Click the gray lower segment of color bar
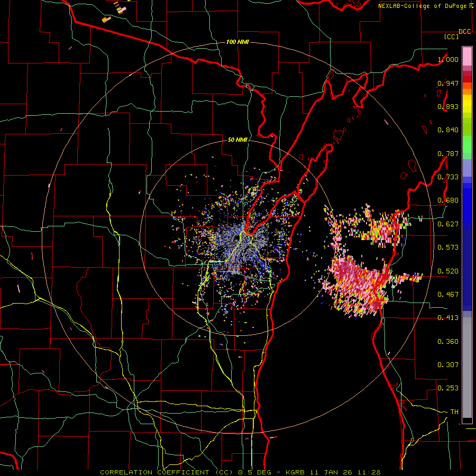This screenshot has width=476, height=476. (467, 368)
